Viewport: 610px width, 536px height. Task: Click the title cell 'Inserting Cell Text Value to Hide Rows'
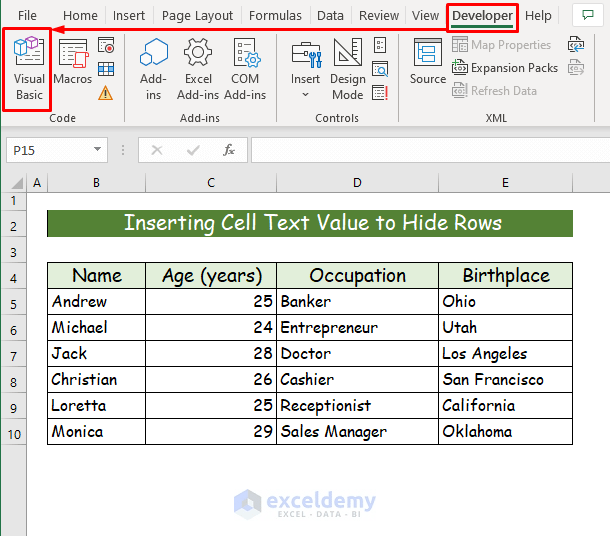point(310,223)
